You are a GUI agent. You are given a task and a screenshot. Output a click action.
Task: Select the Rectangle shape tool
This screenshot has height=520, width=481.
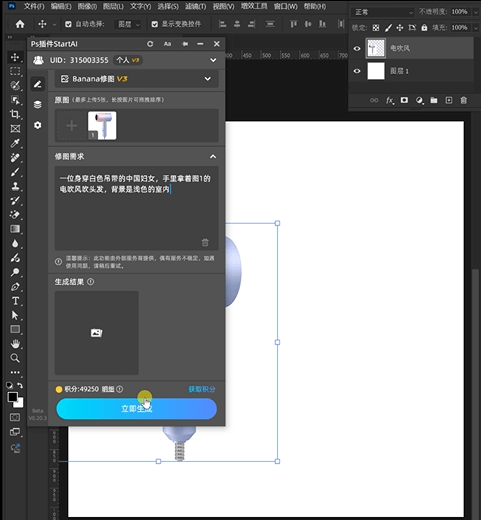click(15, 329)
